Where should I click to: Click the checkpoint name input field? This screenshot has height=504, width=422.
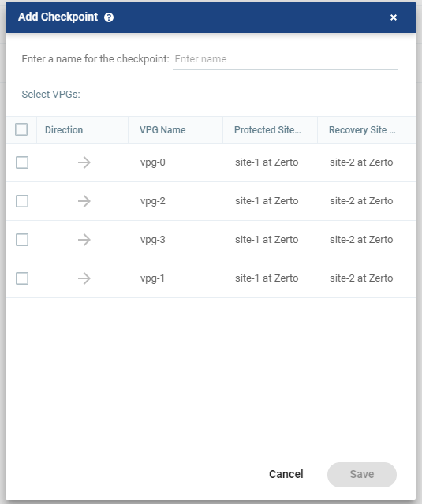(286, 59)
